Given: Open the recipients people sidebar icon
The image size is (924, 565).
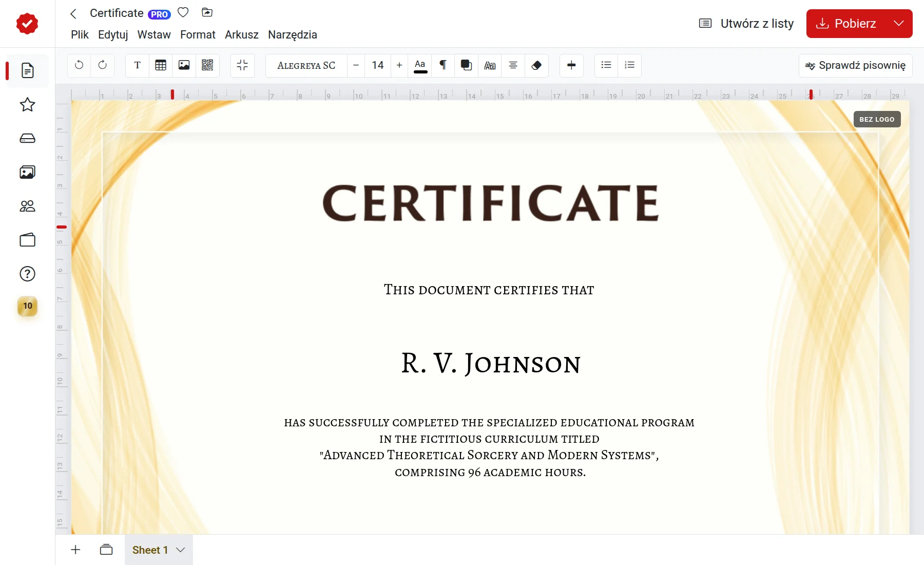Looking at the screenshot, I should pyautogui.click(x=27, y=206).
